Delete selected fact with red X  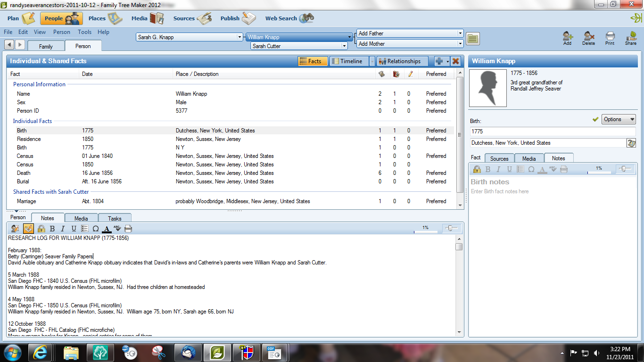[455, 61]
